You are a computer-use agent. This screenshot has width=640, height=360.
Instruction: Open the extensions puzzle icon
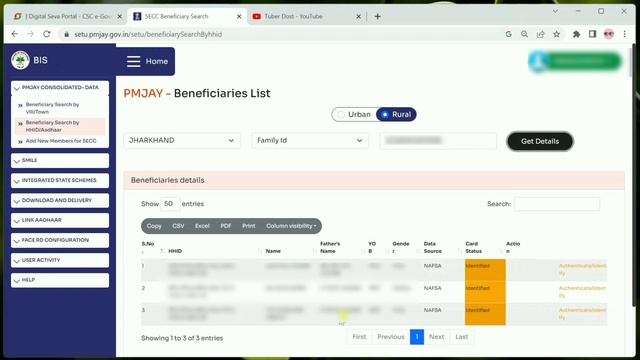pos(576,34)
